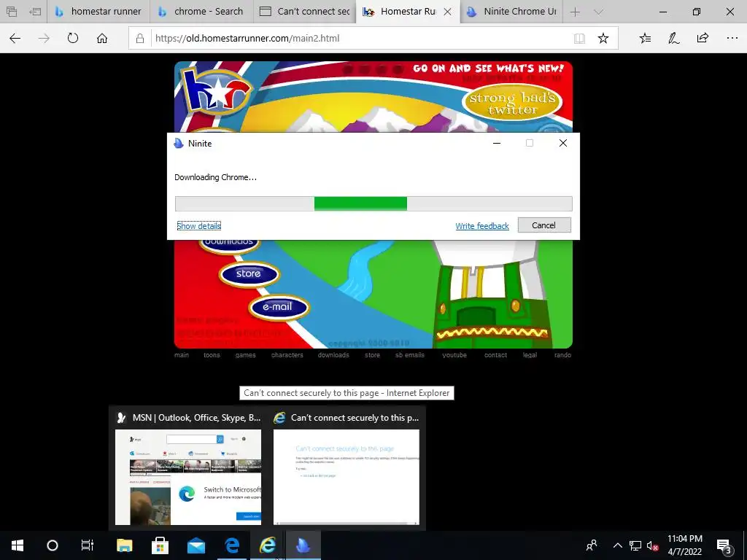Cancel the Chrome download in Ninite
The width and height of the screenshot is (747, 560).
(x=544, y=225)
